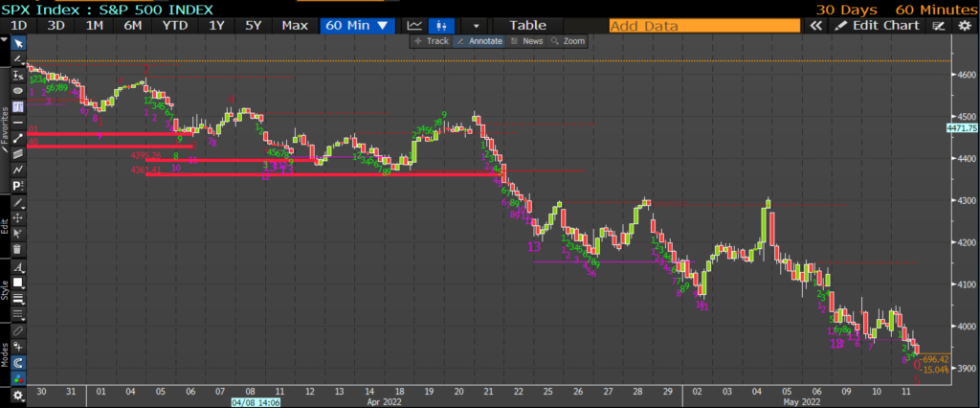Select the percent change measure tool
This screenshot has height=408, width=980.
[18, 75]
